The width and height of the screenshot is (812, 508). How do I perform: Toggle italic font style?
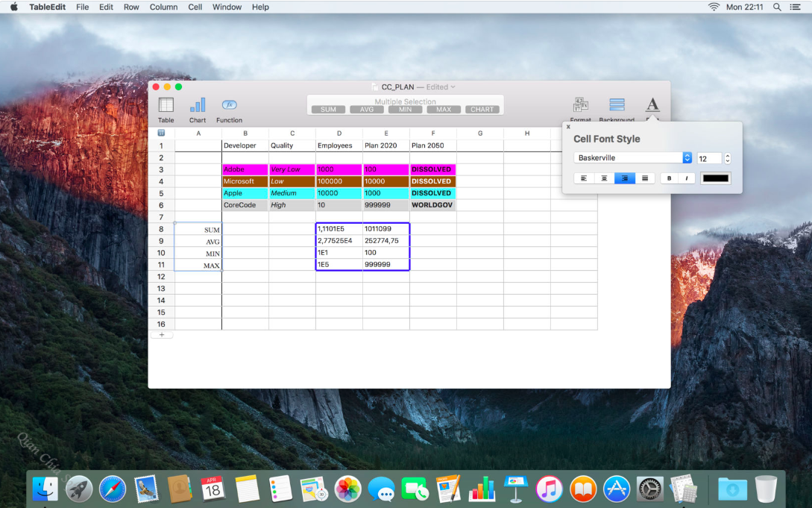pyautogui.click(x=686, y=178)
